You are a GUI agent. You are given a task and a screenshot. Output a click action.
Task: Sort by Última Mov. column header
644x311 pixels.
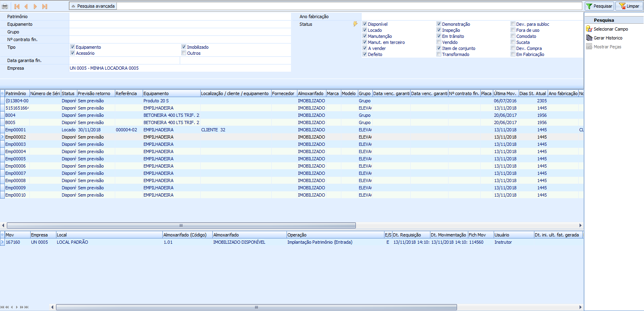click(505, 93)
